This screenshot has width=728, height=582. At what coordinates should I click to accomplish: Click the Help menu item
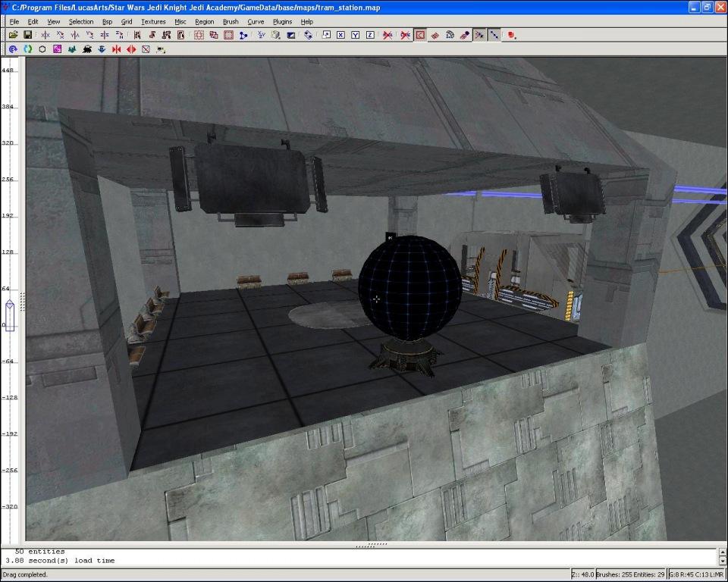click(x=307, y=22)
